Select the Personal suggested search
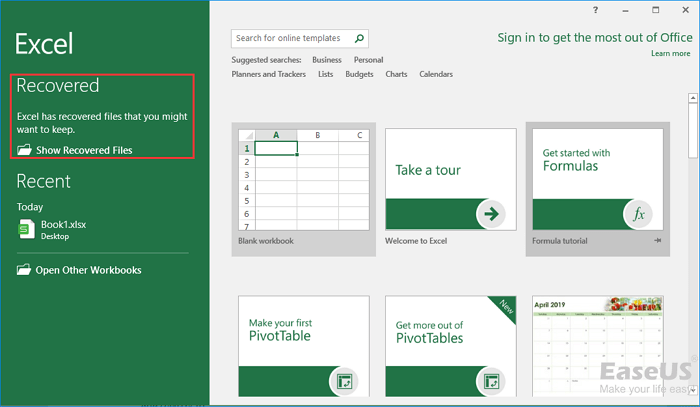700x407 pixels. tap(368, 60)
